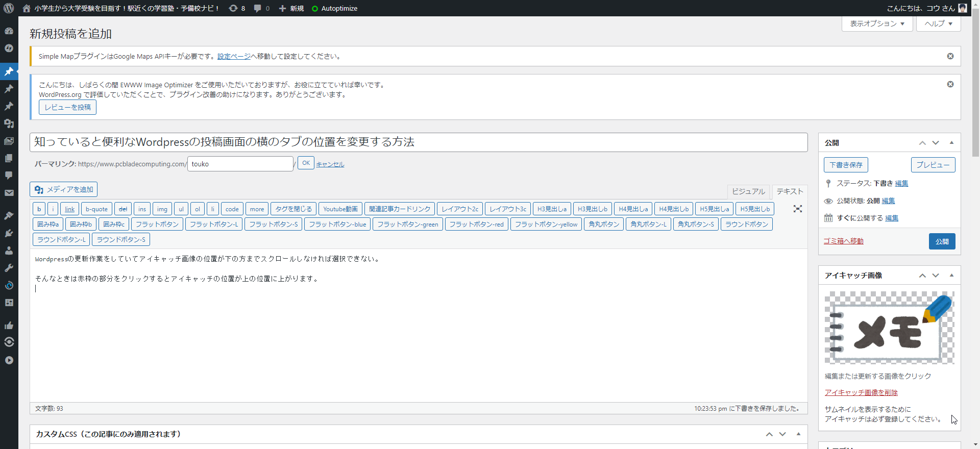Open the pending updates icon showing 8
The image size is (980, 449).
(237, 8)
